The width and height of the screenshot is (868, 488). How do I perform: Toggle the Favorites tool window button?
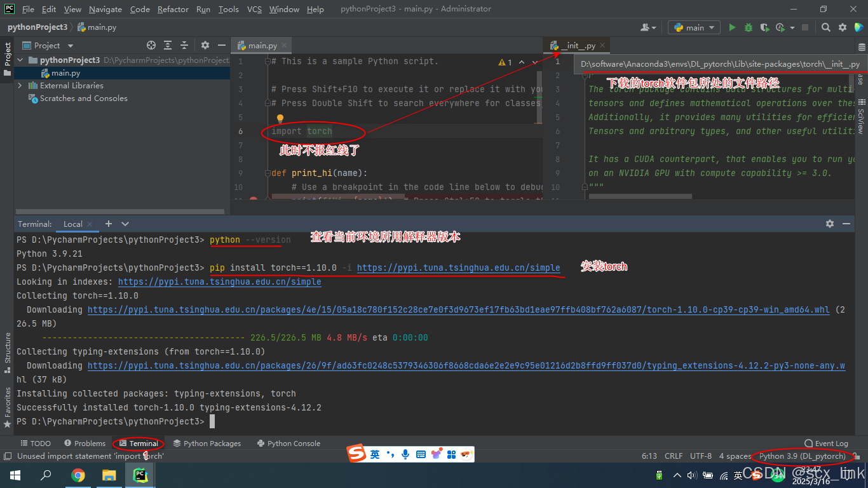coord(7,407)
